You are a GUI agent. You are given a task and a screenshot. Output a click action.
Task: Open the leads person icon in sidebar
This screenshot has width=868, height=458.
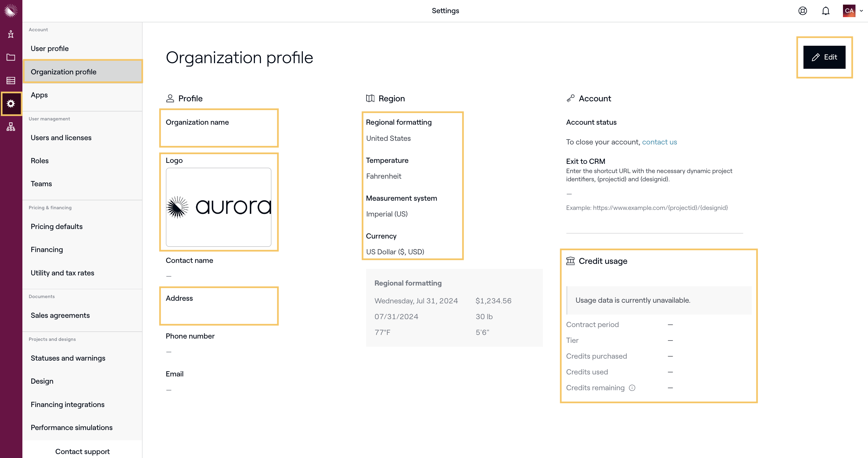11,34
